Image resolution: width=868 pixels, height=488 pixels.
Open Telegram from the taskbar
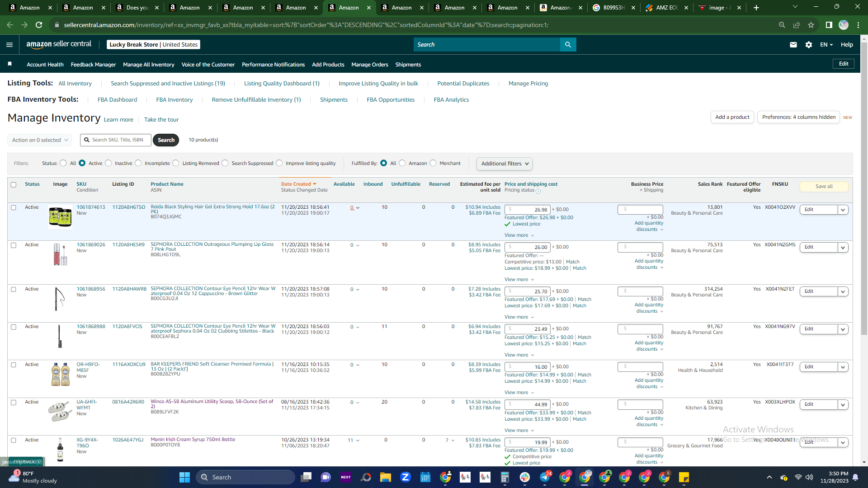click(545, 477)
